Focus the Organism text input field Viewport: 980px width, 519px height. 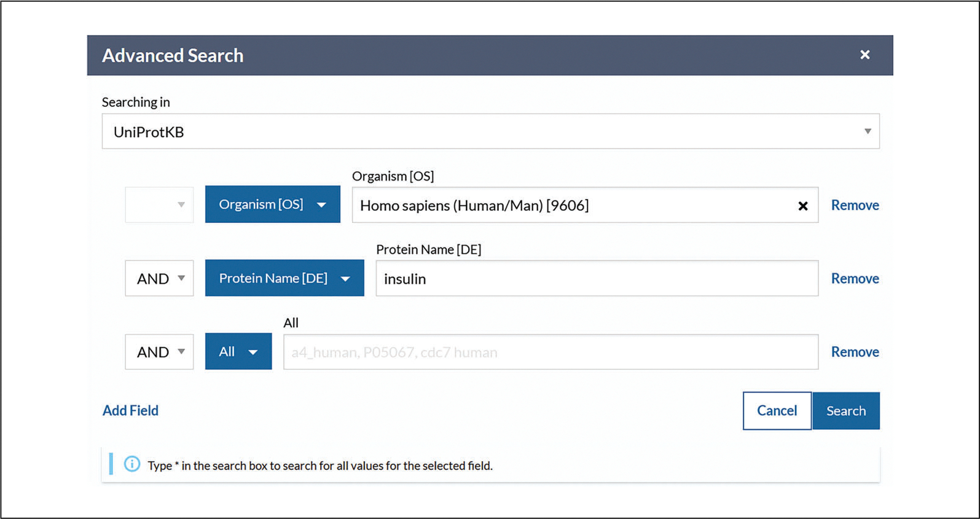pos(571,205)
